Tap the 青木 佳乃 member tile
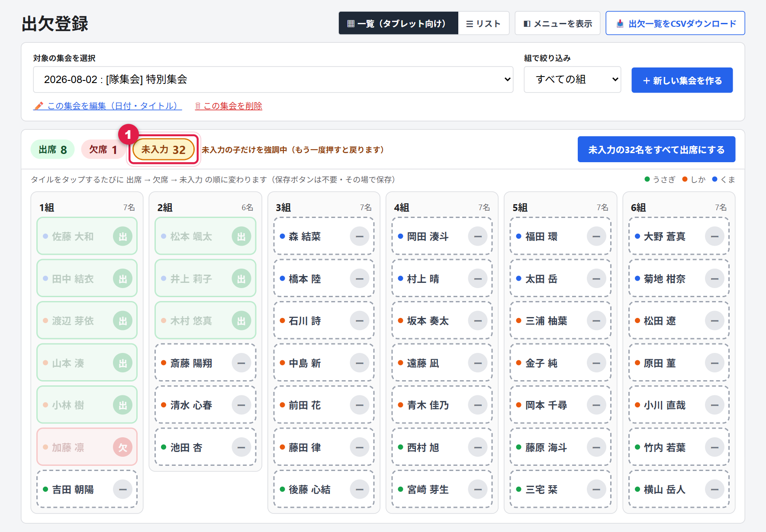This screenshot has width=766, height=532. click(x=442, y=405)
